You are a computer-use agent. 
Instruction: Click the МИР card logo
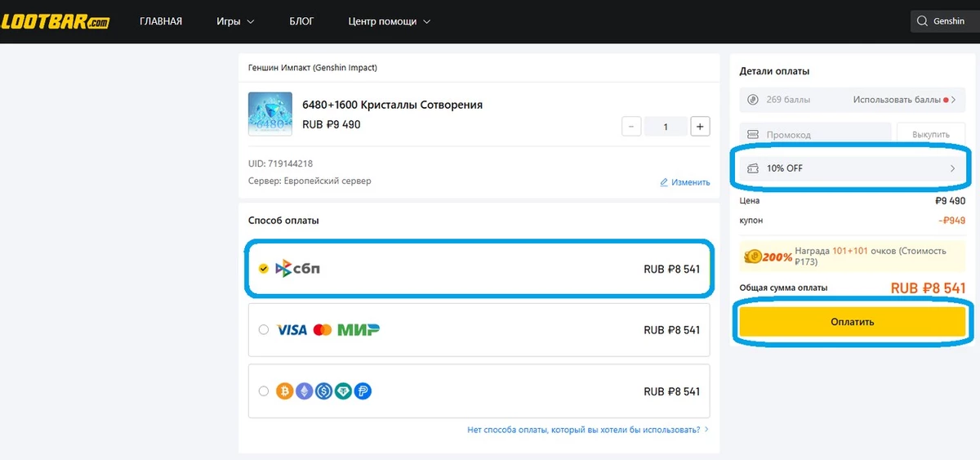point(359,330)
